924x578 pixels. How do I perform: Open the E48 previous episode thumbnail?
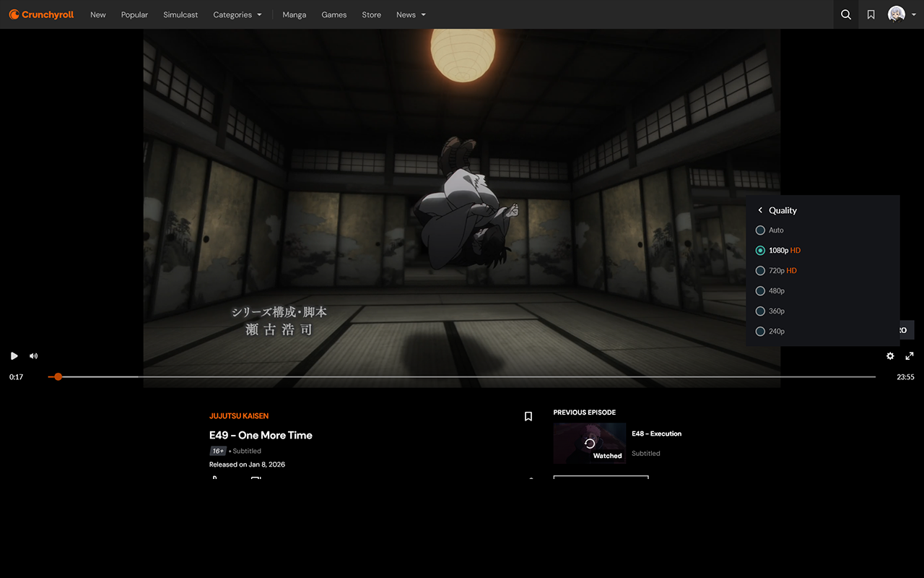click(590, 443)
